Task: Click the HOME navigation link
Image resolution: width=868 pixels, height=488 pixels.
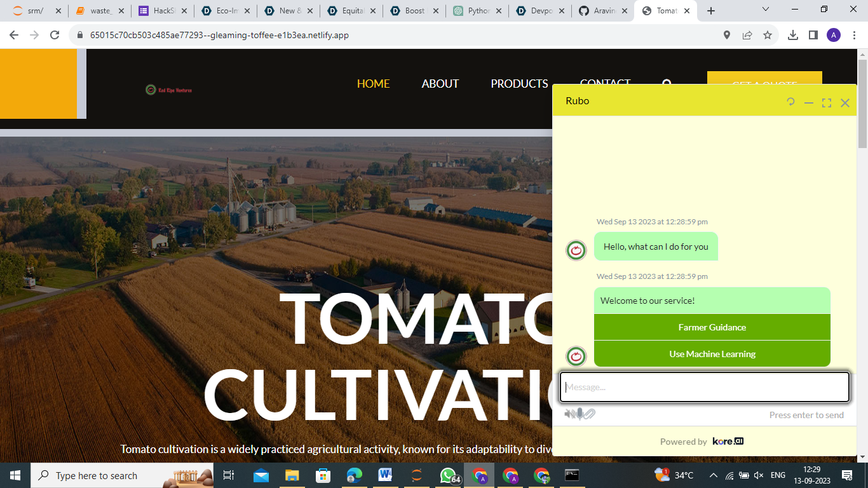Action: coord(373,83)
